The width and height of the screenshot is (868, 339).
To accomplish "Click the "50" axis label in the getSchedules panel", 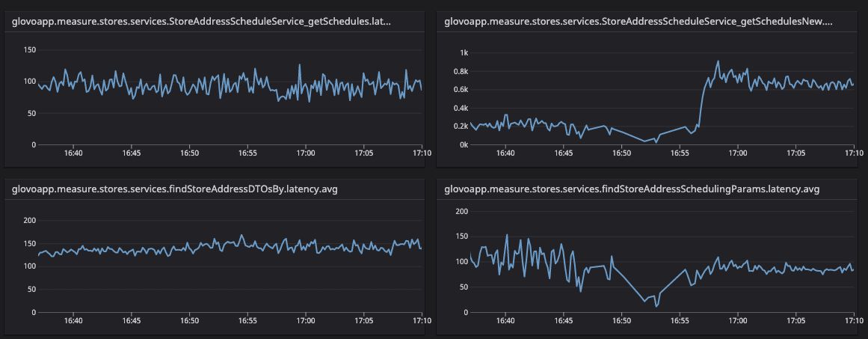I will click(x=31, y=114).
